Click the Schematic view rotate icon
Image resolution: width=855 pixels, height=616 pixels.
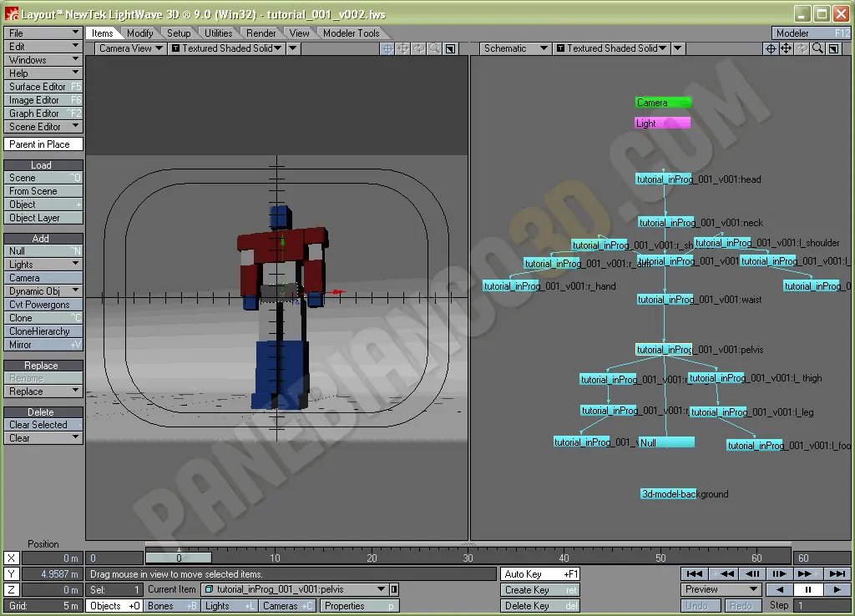802,48
